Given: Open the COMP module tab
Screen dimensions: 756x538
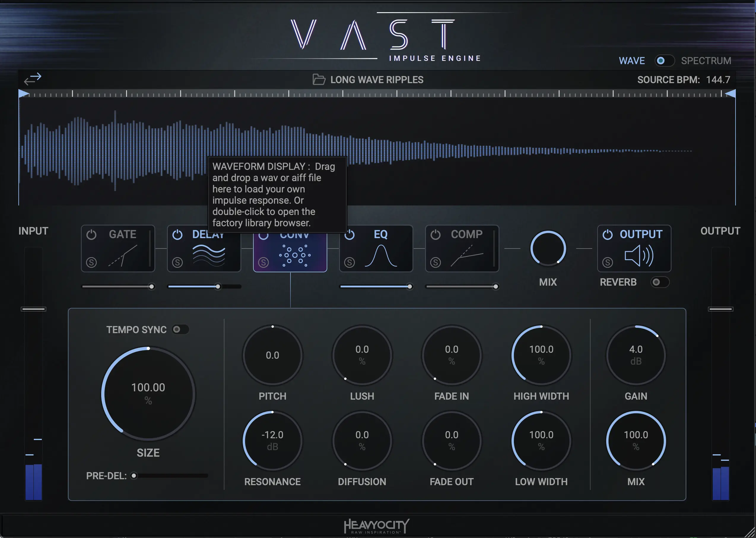Looking at the screenshot, I should coord(462,249).
